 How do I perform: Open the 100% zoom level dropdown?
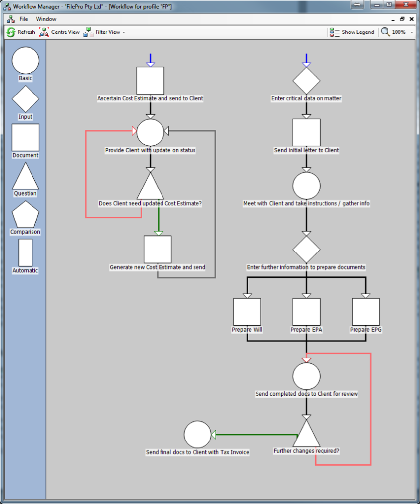click(x=412, y=31)
